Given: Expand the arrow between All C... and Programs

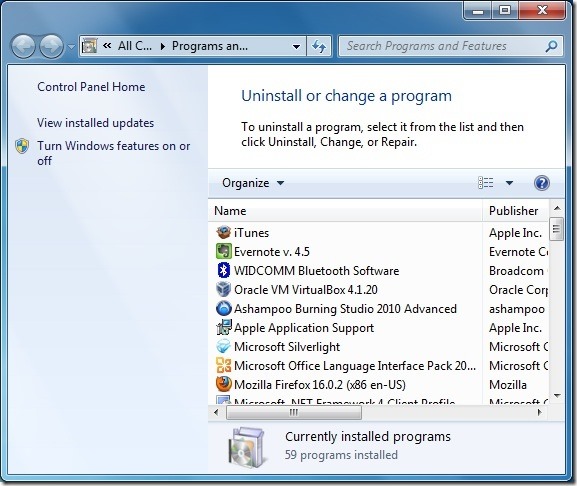Looking at the screenshot, I should pyautogui.click(x=163, y=46).
